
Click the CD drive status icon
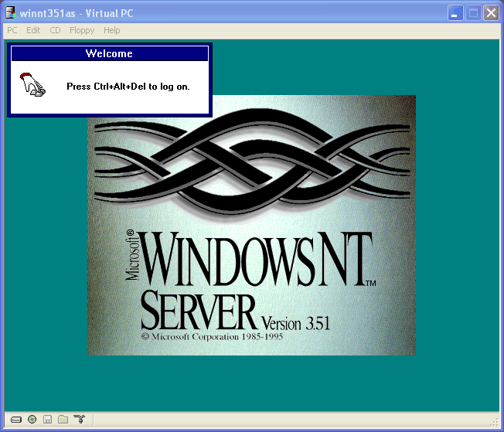[32, 419]
